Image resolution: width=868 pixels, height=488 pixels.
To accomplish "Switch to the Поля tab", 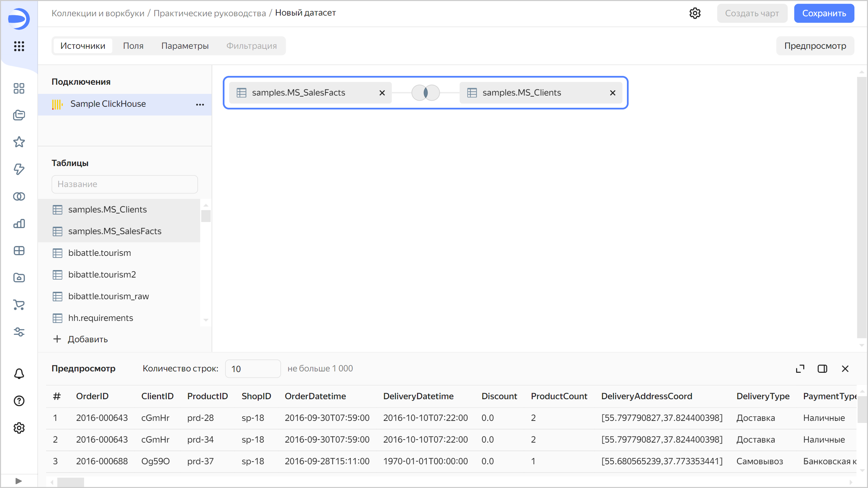I will tap(133, 46).
